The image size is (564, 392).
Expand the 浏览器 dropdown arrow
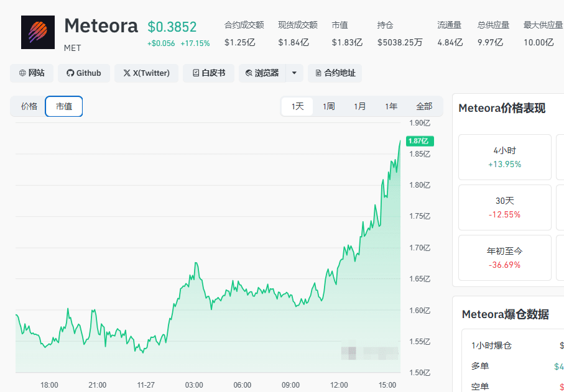(294, 73)
